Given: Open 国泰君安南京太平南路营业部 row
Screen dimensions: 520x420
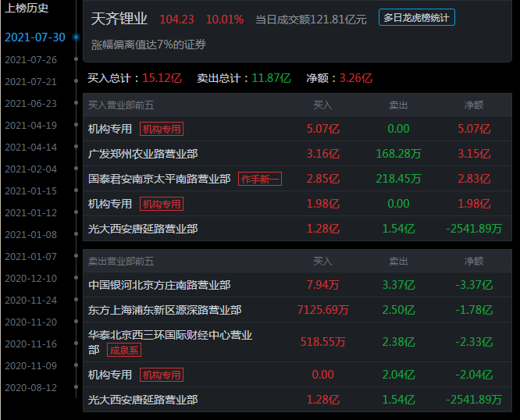Looking at the screenshot, I should (297, 179).
